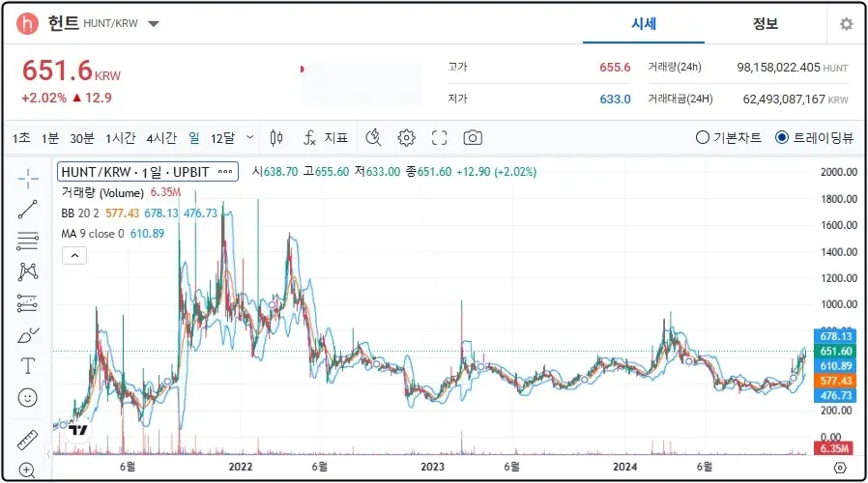
Task: Click the green 651.60 current price label
Action: coord(835,351)
